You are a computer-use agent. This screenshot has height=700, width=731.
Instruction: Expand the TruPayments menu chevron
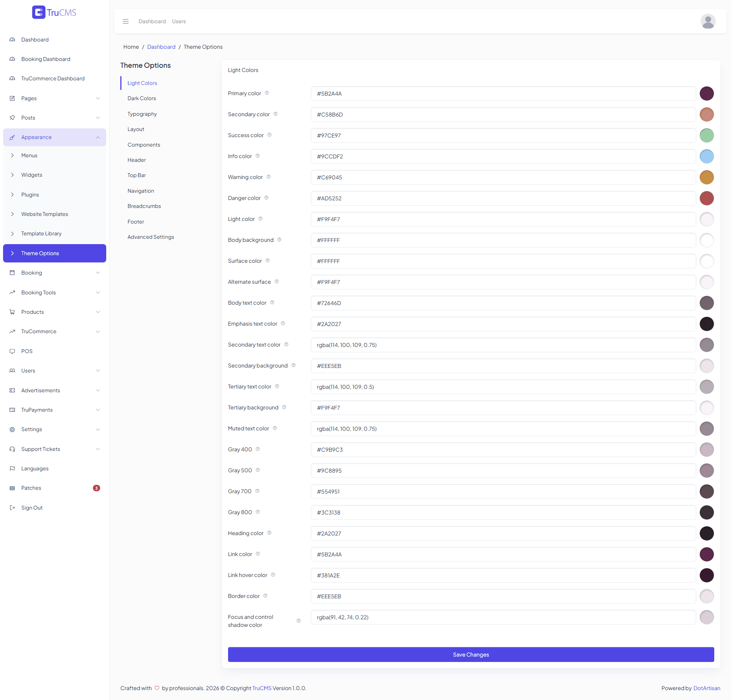tap(98, 410)
